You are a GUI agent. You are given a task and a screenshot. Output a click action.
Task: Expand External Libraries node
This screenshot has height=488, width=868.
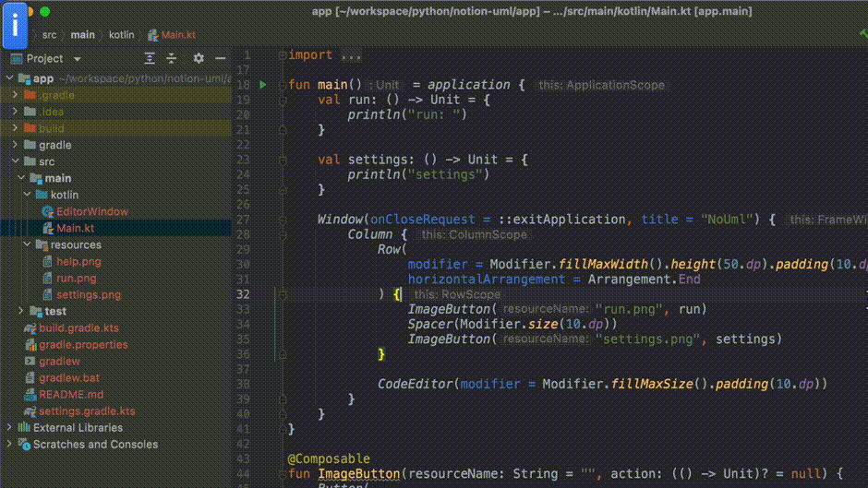tap(10, 427)
